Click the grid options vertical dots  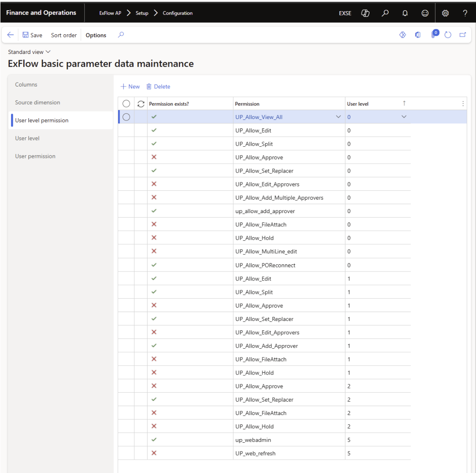pos(463,104)
